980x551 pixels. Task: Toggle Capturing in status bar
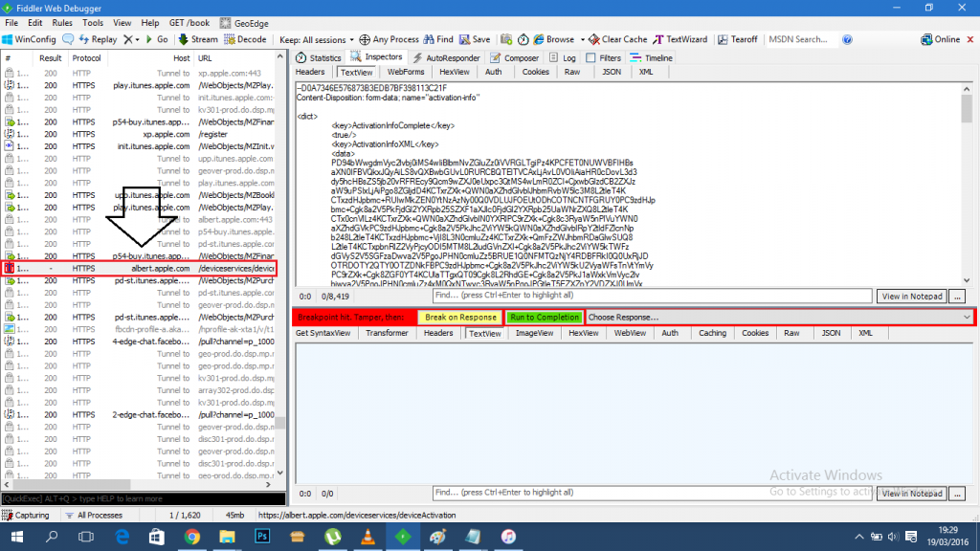pyautogui.click(x=26, y=516)
